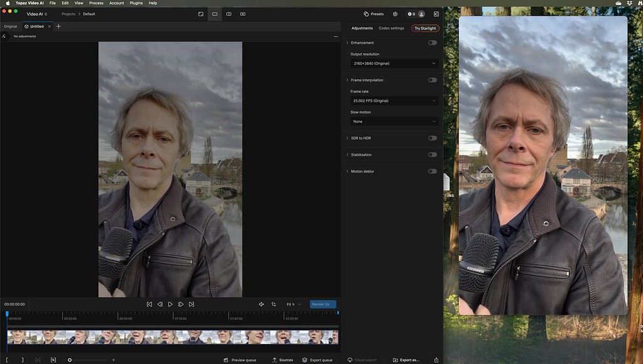Select the Adjustments tab
This screenshot has width=643, height=364.
pos(362,28)
